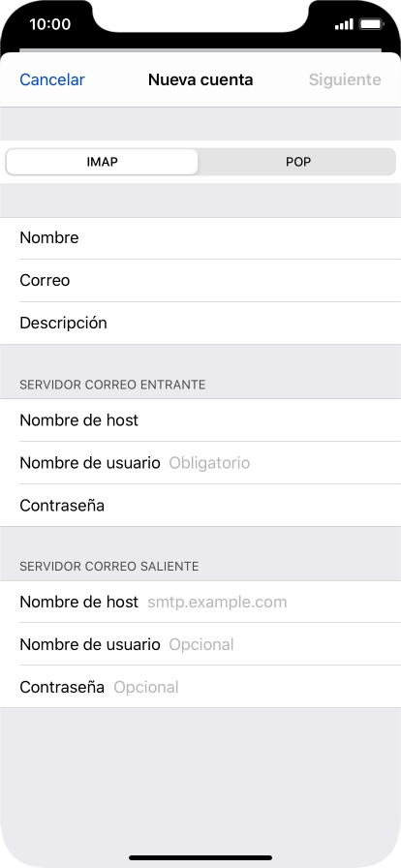Switch to the POP account type
Image resolution: width=401 pixels, height=868 pixels.
pos(297,162)
